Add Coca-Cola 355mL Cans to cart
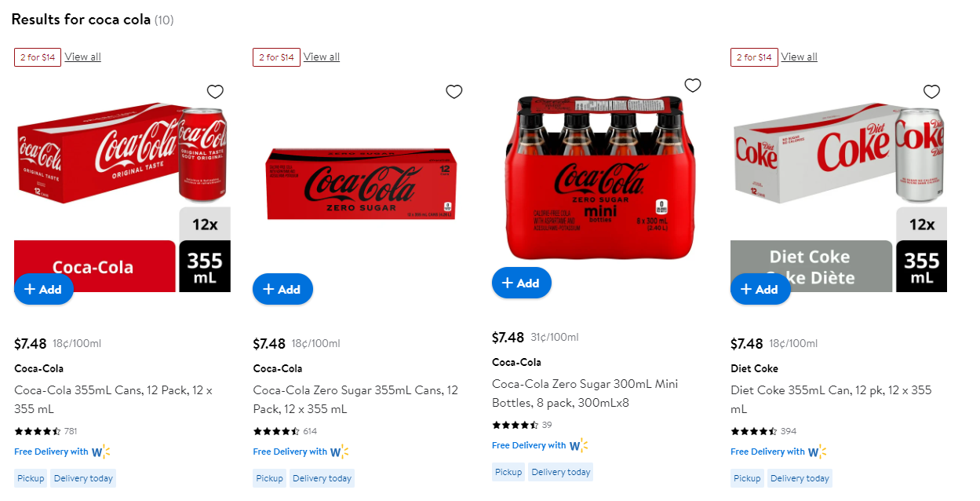This screenshot has width=980, height=501. tap(44, 289)
